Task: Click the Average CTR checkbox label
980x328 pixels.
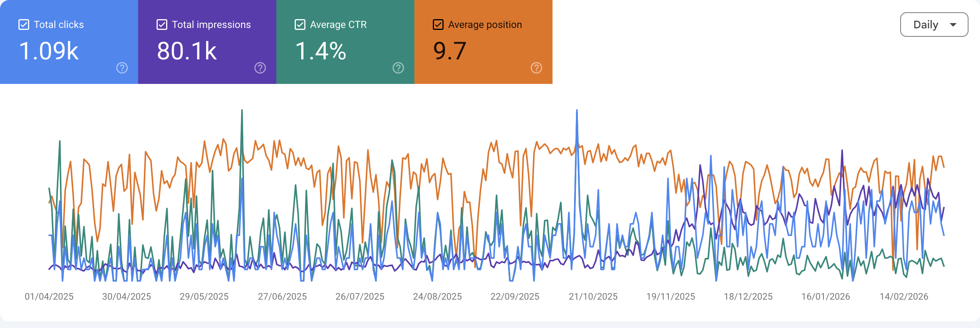Action: (338, 24)
